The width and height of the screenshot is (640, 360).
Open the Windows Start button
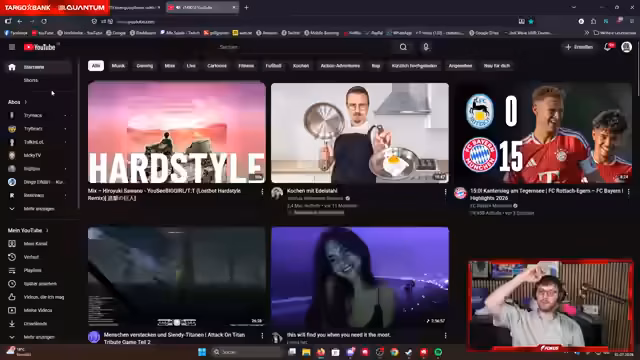pos(202,352)
